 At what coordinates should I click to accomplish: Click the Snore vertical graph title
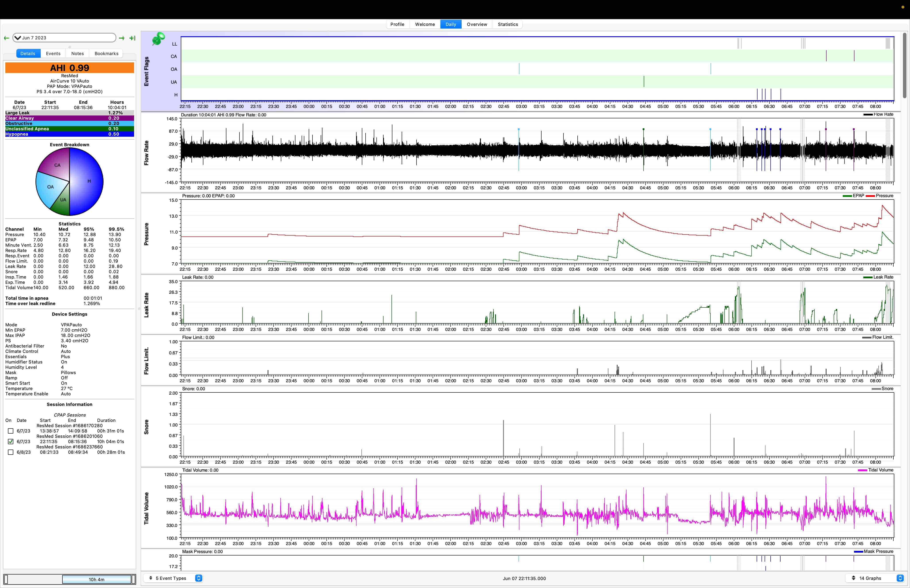point(146,427)
